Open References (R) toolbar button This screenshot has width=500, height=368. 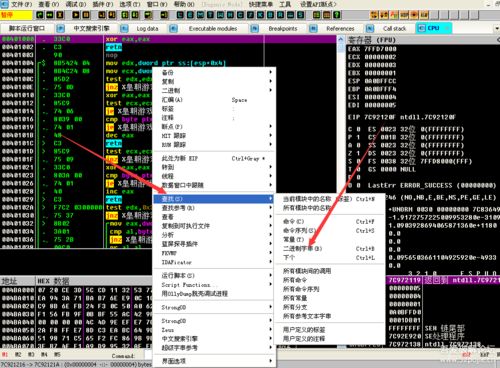click(x=280, y=15)
